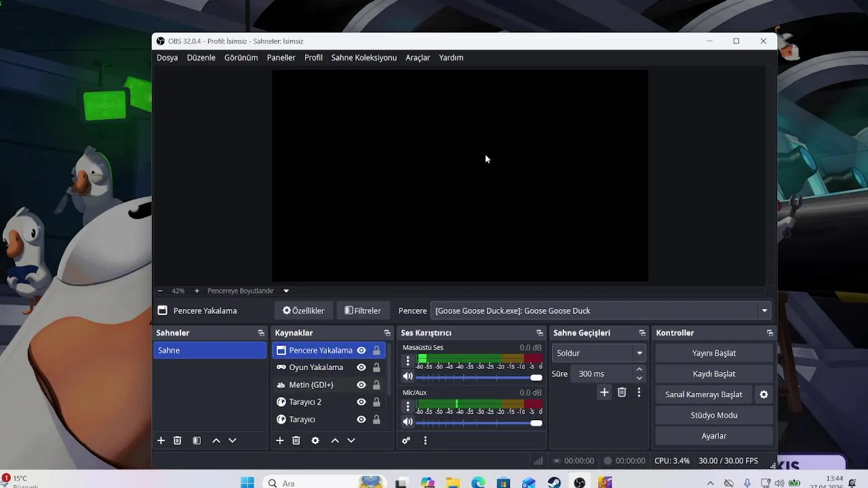Adjust Masaüstü Ses volume slider

[x=479, y=378]
